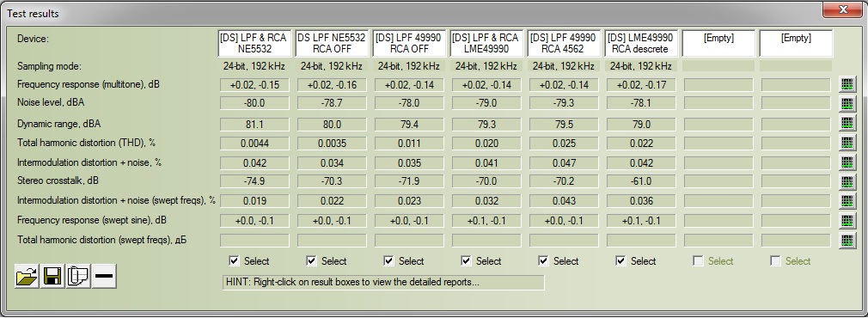Click stereo crosstalk value -71.9
Image resolution: width=868 pixels, height=318 pixels.
click(x=409, y=181)
